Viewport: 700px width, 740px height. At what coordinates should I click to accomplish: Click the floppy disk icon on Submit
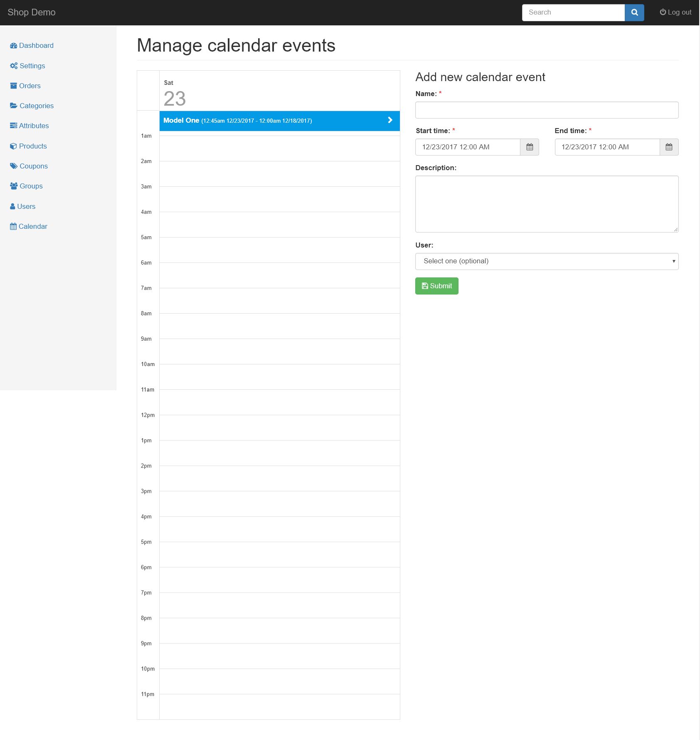[425, 286]
